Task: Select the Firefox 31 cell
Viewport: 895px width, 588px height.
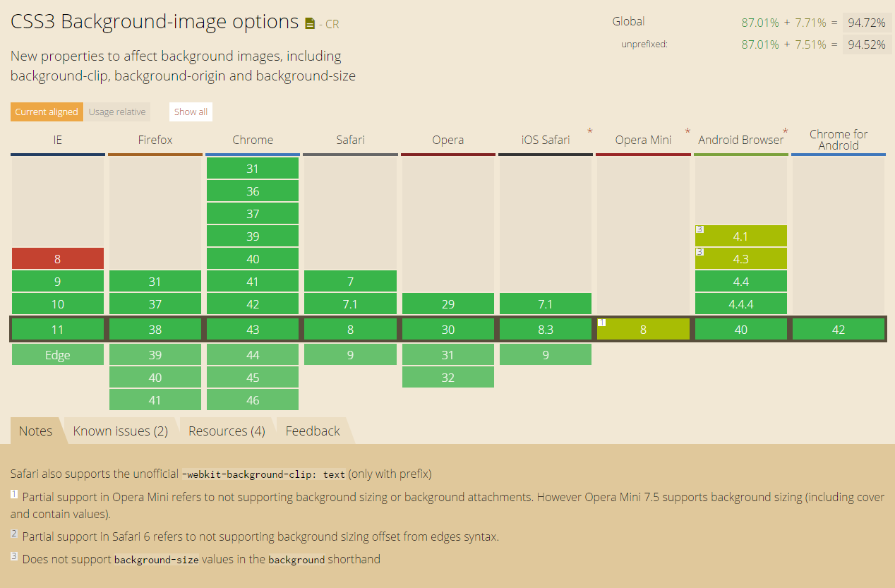Action: tap(155, 282)
